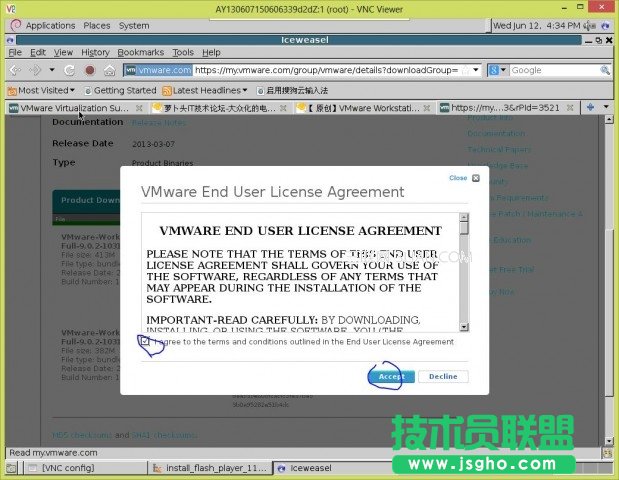Open the View menu
The height and width of the screenshot is (480, 619).
(63, 52)
